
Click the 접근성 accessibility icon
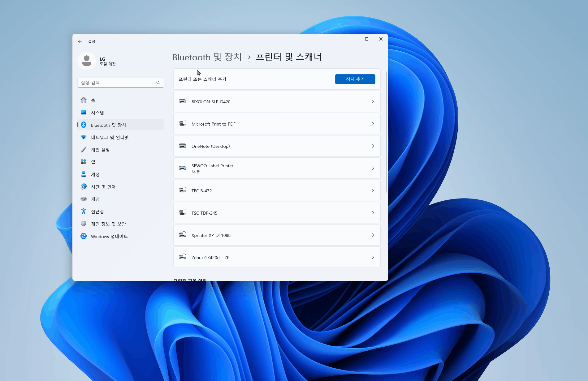84,212
